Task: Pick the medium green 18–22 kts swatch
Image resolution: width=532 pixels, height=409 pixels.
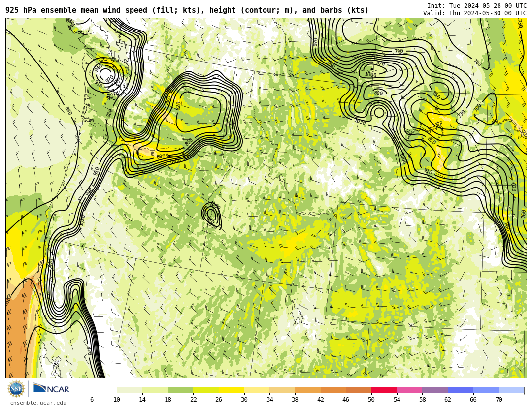Action: pyautogui.click(x=180, y=390)
